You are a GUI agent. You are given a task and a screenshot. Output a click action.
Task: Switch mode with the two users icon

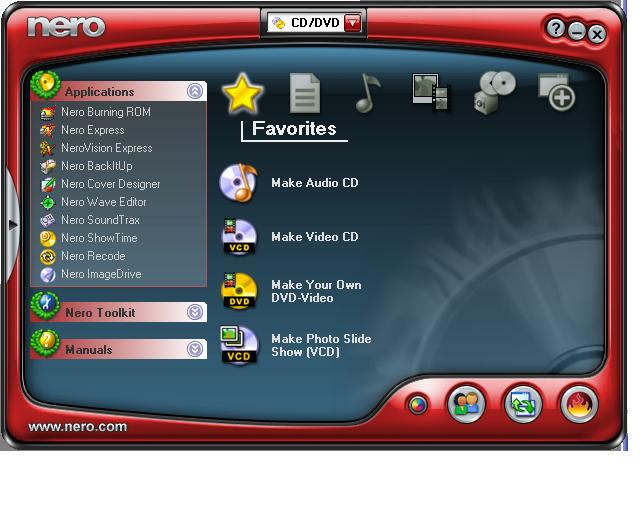click(x=467, y=404)
